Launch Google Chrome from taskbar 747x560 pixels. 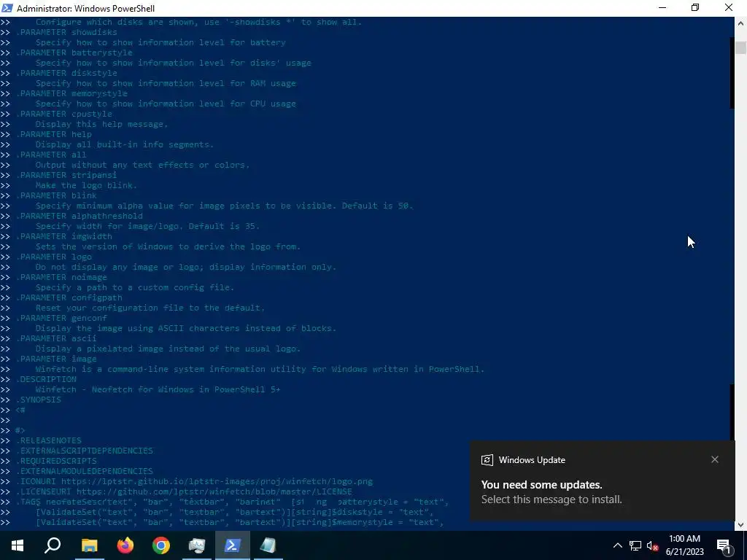coord(161,545)
